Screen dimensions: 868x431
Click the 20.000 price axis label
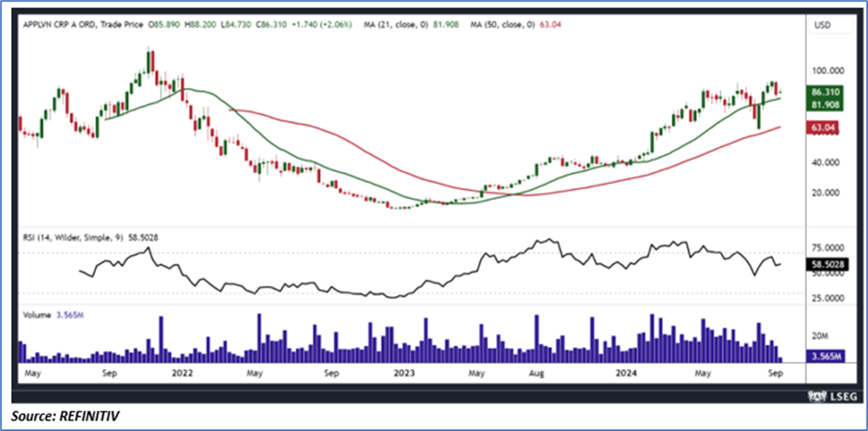click(x=825, y=193)
